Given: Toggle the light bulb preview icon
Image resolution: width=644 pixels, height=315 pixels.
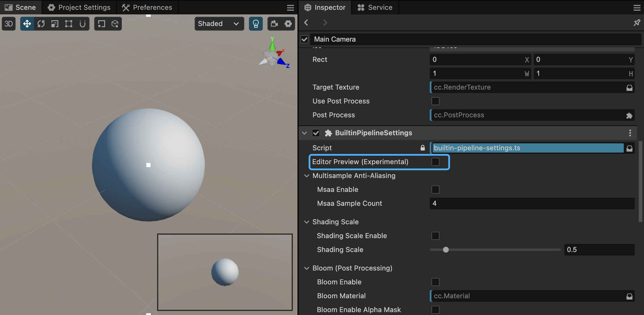Looking at the screenshot, I should 256,23.
